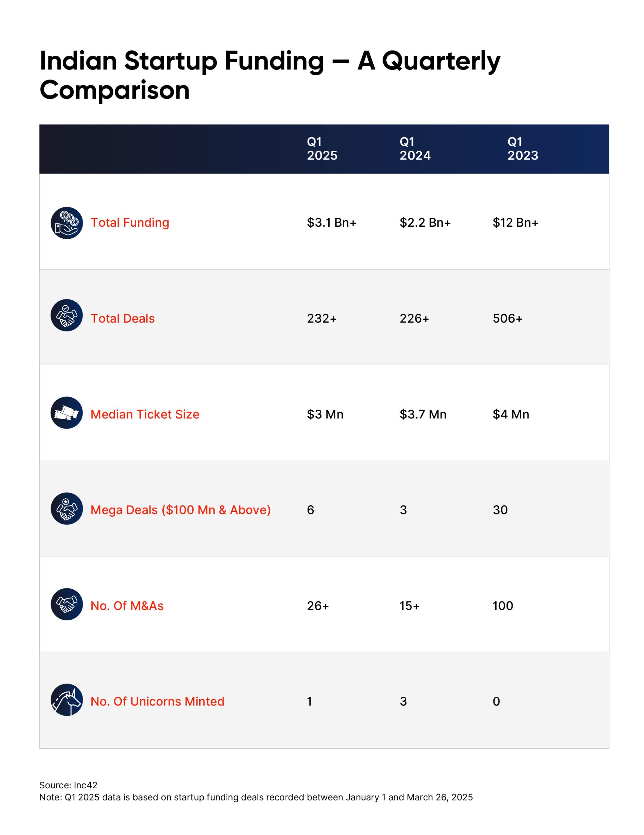The width and height of the screenshot is (644, 835).
Task: Click the 506+ total deals value
Action: pos(507,318)
